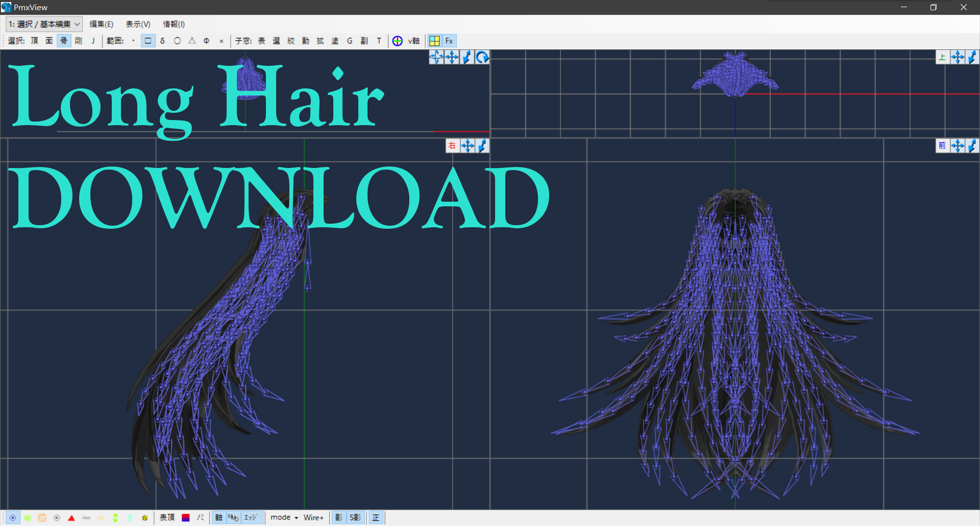Choose the rectangle range selection tool
This screenshot has width=980, height=526.
tap(148, 41)
